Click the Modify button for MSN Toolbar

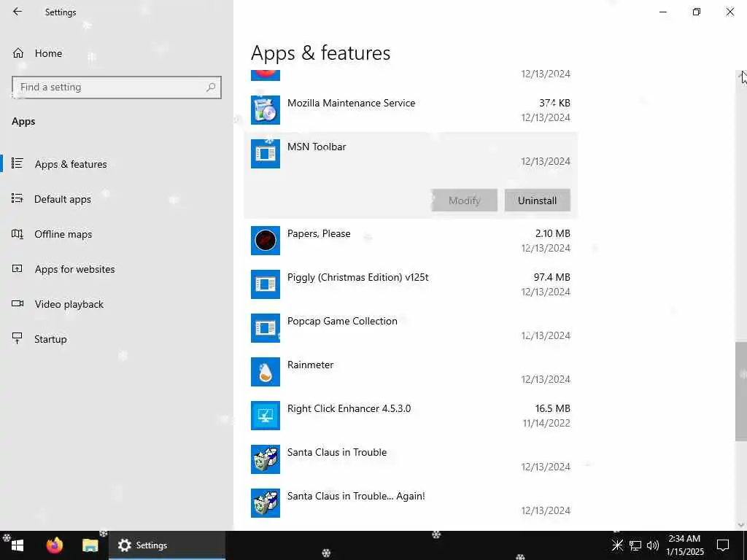pos(465,201)
